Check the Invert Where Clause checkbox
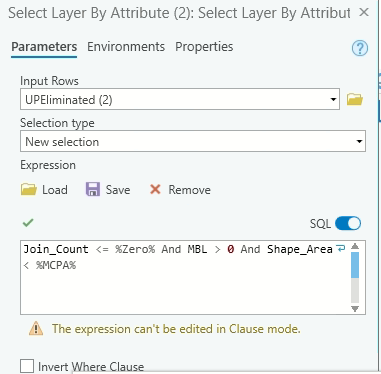 (x=27, y=366)
